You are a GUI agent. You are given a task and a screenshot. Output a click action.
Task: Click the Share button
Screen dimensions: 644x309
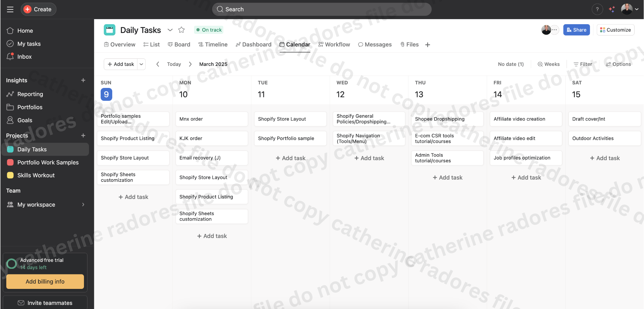576,30
